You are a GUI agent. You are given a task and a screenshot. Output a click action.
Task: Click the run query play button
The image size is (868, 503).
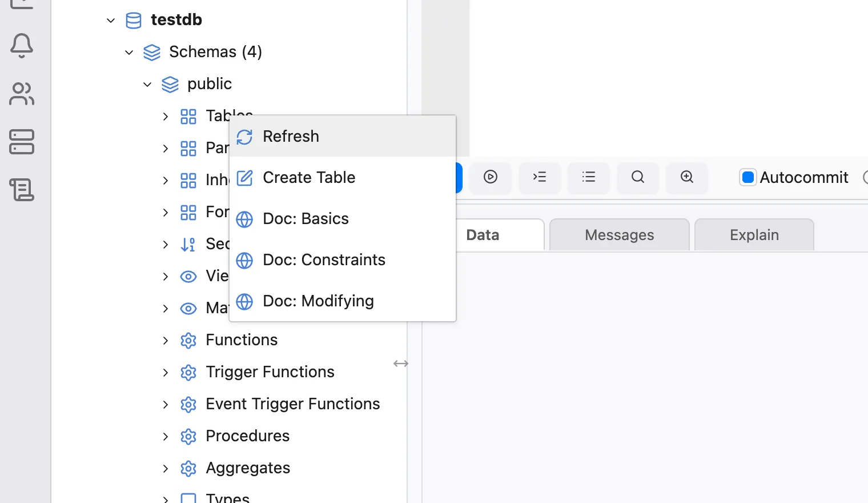(x=491, y=177)
